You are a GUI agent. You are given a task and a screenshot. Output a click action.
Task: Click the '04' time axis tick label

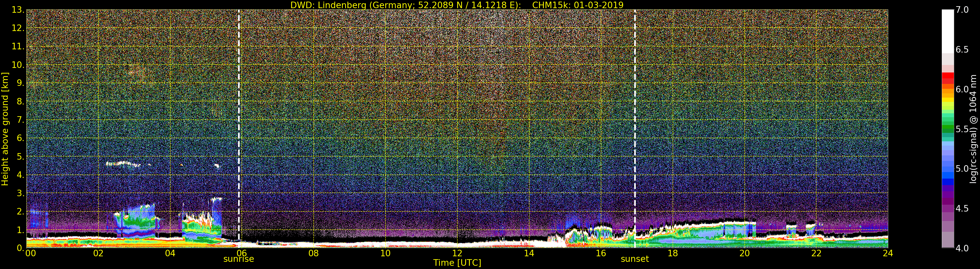click(170, 253)
